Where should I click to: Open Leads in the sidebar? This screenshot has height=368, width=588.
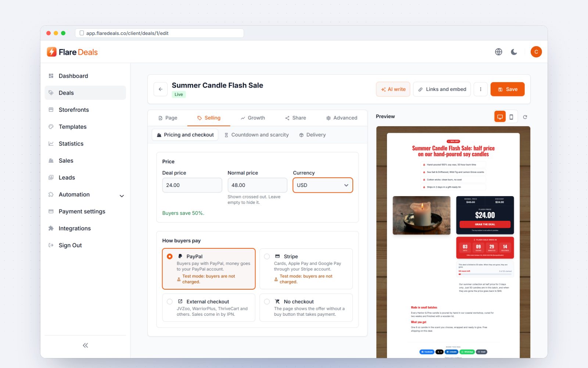point(85,177)
